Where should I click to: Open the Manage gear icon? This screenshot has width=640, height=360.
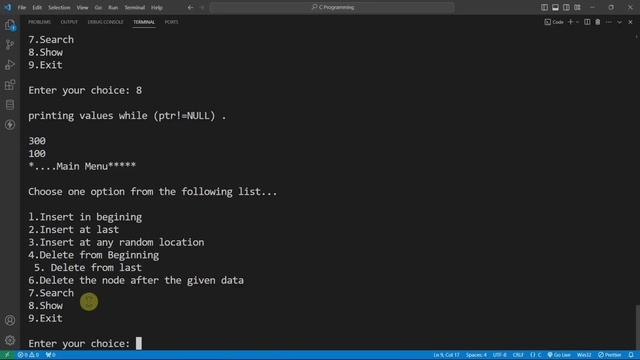[x=10, y=340]
